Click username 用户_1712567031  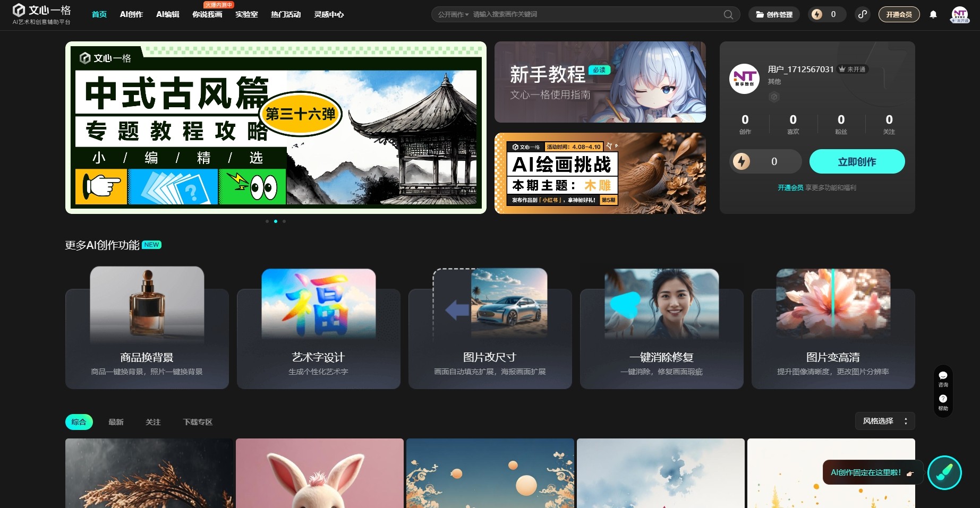click(800, 70)
